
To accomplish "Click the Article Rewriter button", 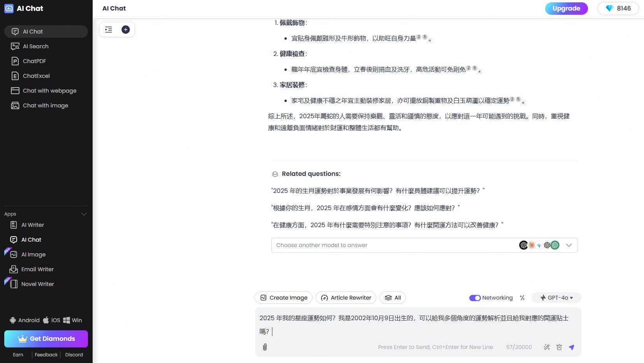I will (x=346, y=298).
